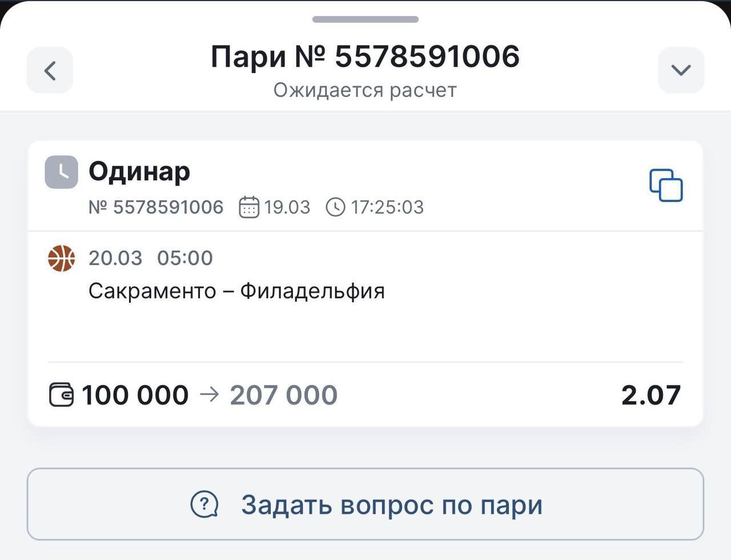Click the gray pending clock status icon
Viewport: 731px width, 560px height.
[61, 172]
